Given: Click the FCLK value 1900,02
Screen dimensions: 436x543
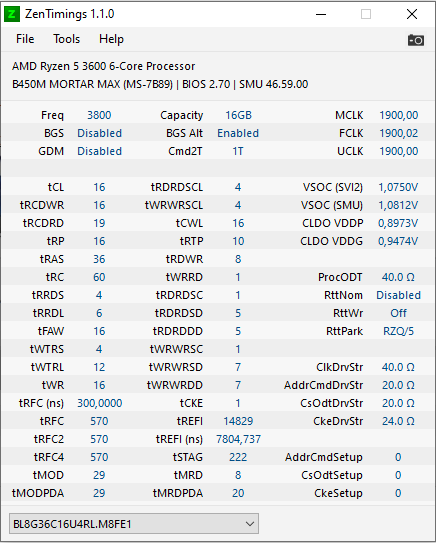Looking at the screenshot, I should coord(398,133).
